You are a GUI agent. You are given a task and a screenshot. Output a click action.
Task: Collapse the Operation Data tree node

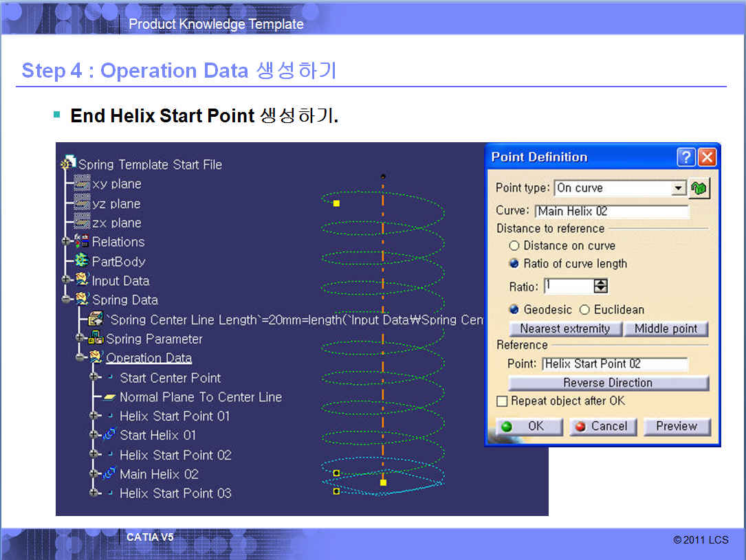click(80, 358)
